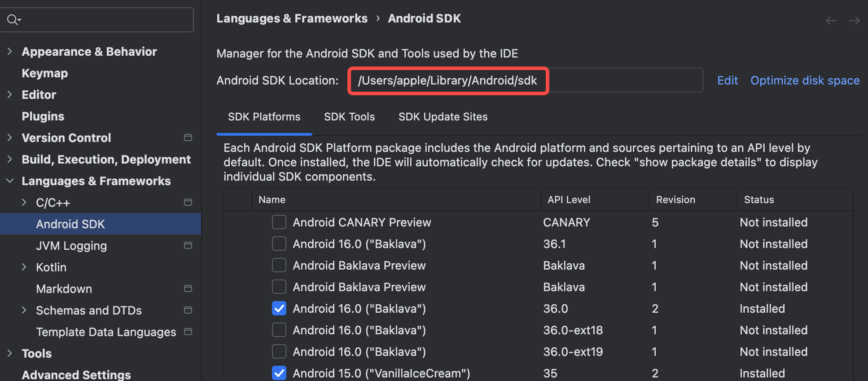Viewport: 868px width, 381px height.
Task: Open the Advanced Settings page
Action: tap(76, 374)
